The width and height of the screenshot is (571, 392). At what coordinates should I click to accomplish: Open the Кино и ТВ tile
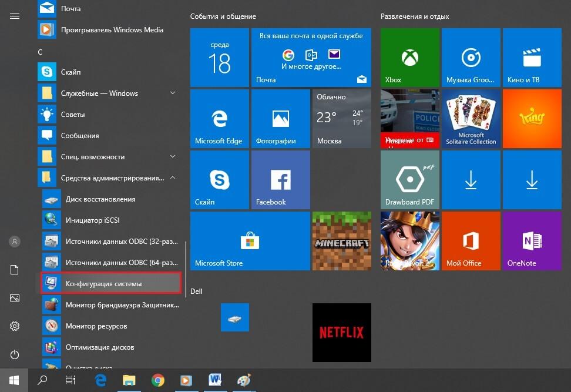tap(532, 58)
